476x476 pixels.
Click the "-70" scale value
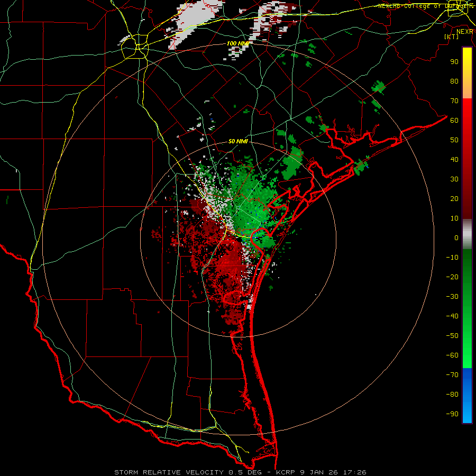[452, 375]
